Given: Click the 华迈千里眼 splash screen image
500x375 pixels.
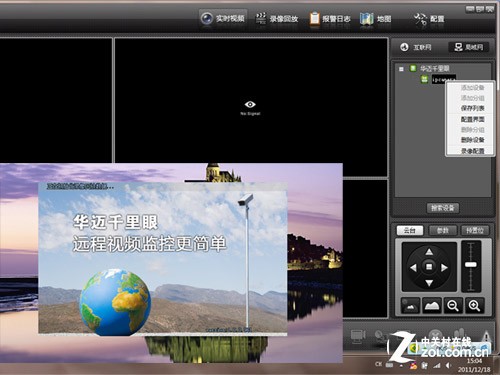Looking at the screenshot, I should [x=163, y=258].
